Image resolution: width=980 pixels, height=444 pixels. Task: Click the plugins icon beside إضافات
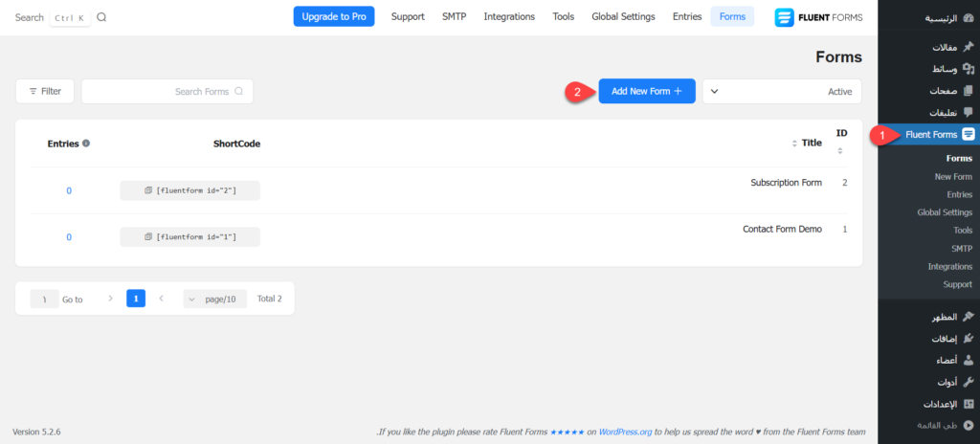(x=969, y=339)
